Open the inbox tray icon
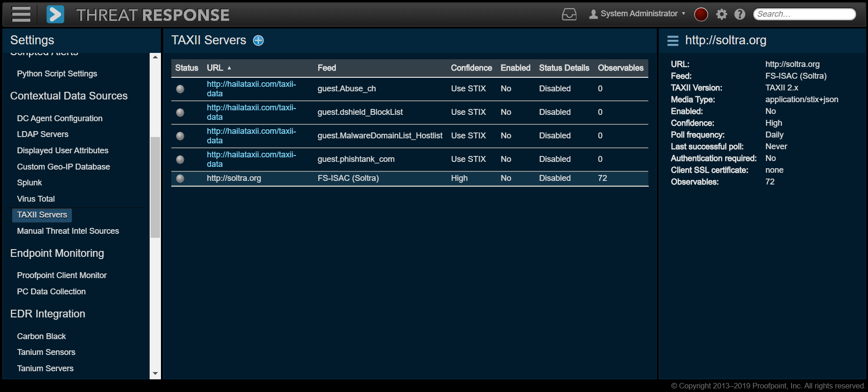Viewport: 868px width, 392px height. tap(569, 14)
